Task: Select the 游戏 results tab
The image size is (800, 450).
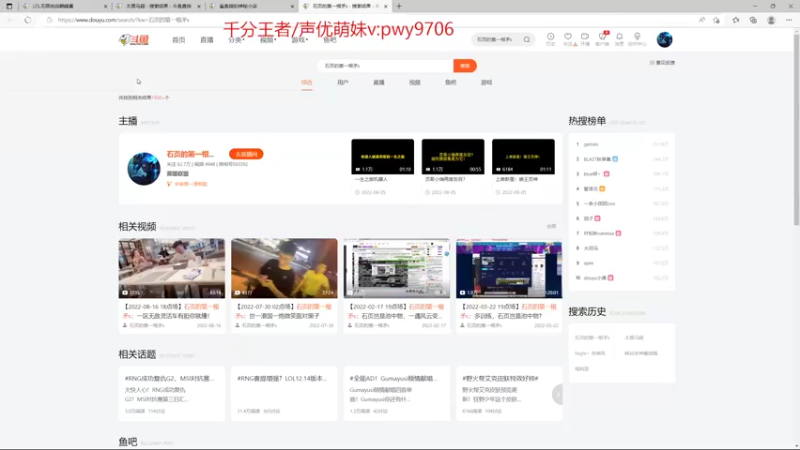Action: pos(487,83)
